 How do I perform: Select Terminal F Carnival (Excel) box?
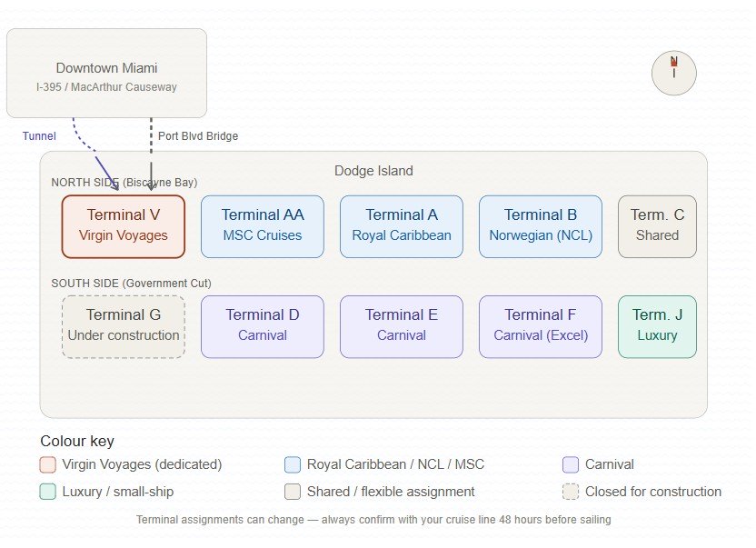point(541,325)
